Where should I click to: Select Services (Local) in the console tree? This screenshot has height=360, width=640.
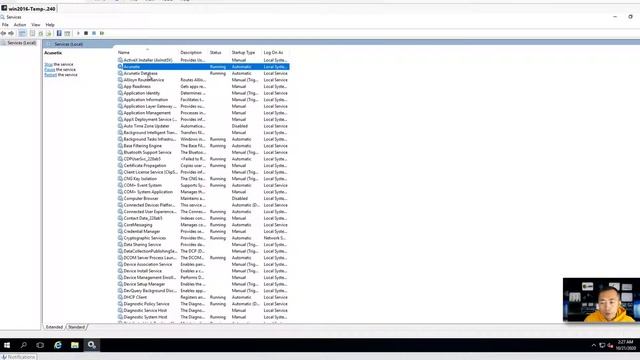point(19,43)
